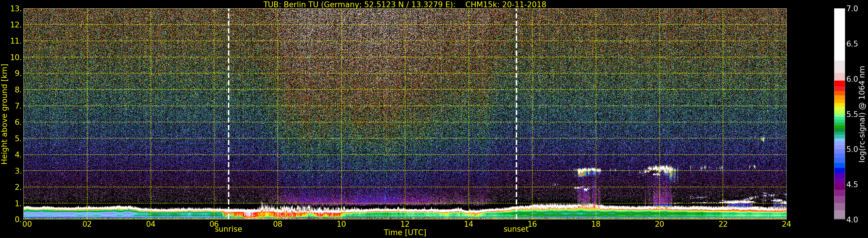
Task: Select height-axis tick label '0.'
Action: [18, 219]
